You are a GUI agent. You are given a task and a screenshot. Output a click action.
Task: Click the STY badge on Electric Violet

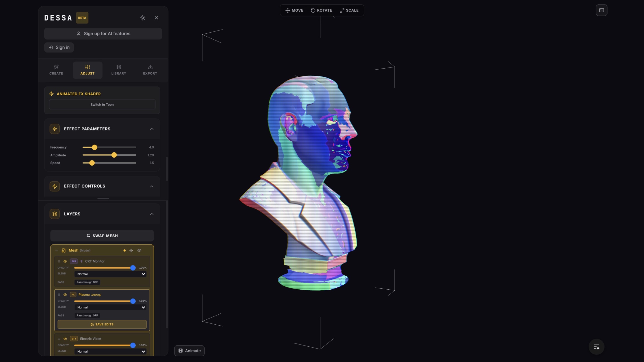click(74, 339)
